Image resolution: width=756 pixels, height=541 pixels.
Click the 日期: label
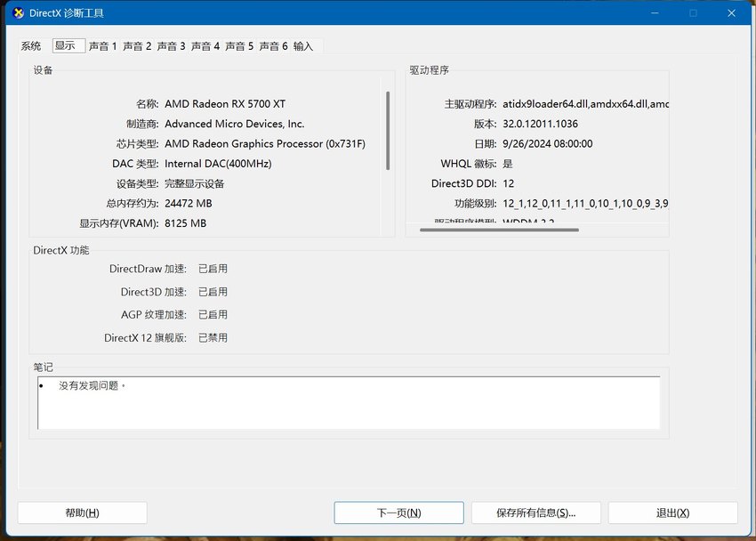486,143
